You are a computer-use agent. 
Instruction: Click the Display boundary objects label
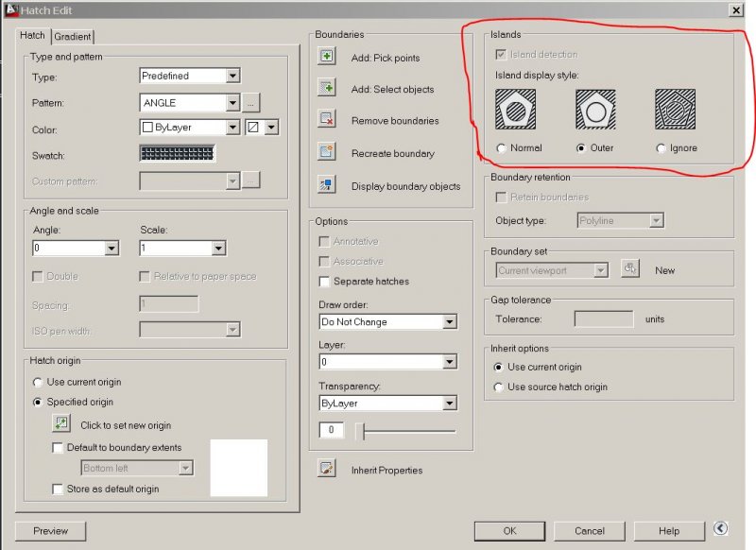(405, 186)
